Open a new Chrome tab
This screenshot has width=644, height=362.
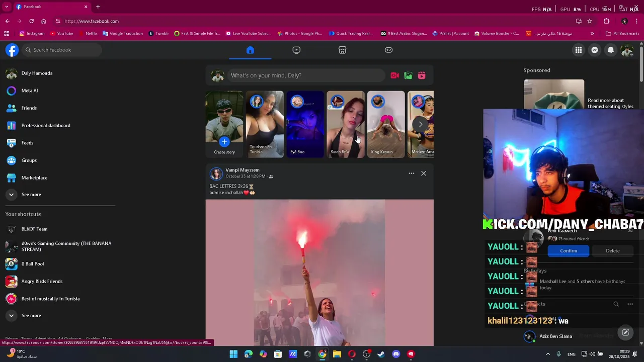98,7
